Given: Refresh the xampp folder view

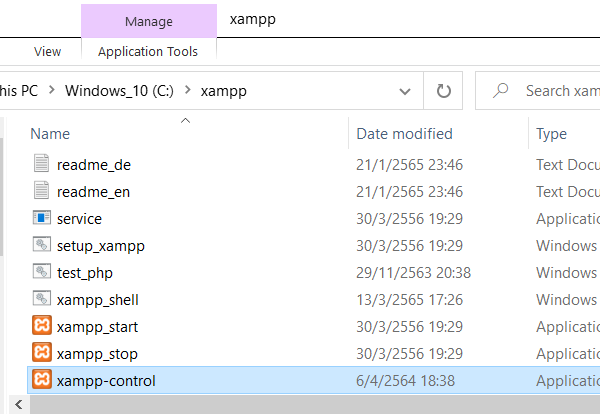Looking at the screenshot, I should (x=444, y=91).
